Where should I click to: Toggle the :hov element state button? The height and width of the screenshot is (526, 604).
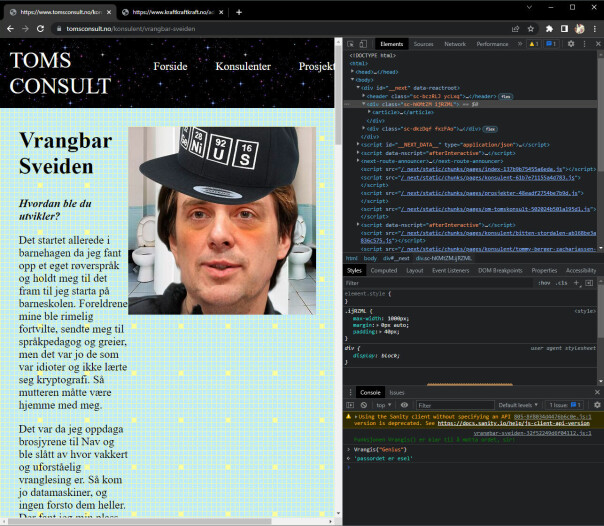(544, 283)
